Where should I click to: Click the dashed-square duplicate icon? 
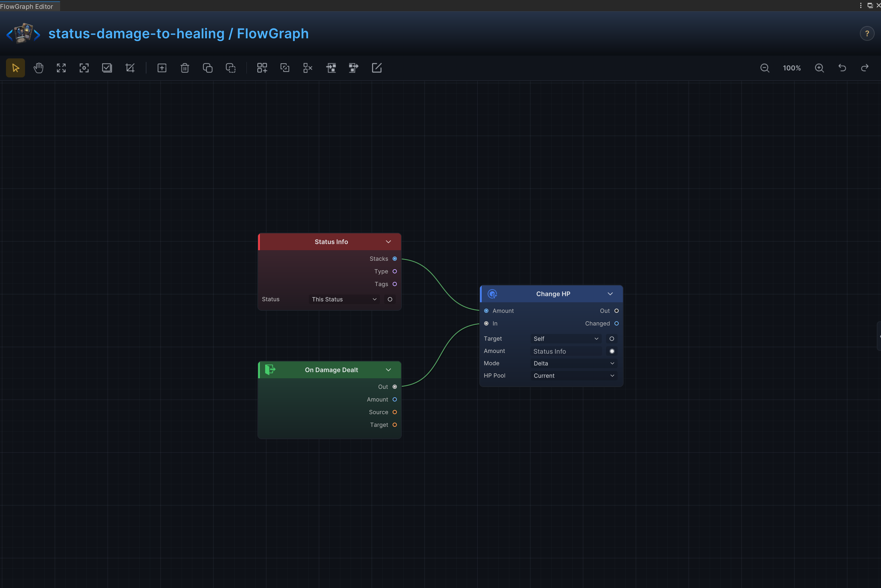[230, 68]
